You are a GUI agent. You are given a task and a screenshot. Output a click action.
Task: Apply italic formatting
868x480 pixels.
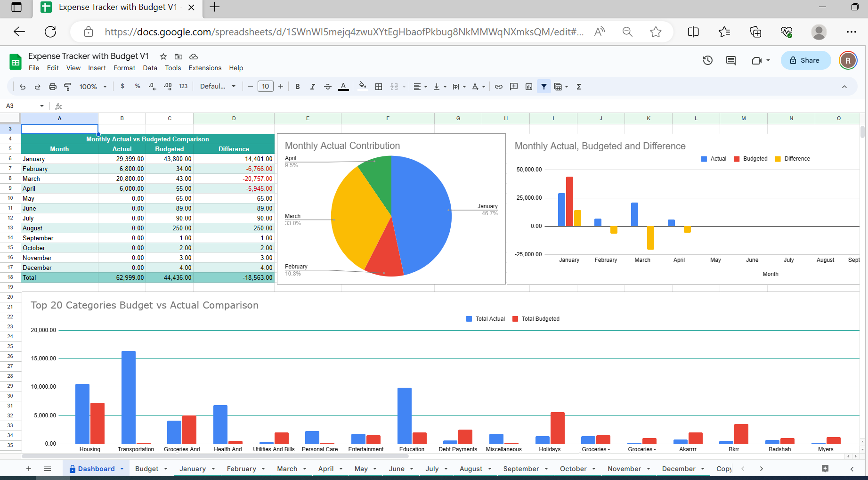pyautogui.click(x=312, y=86)
